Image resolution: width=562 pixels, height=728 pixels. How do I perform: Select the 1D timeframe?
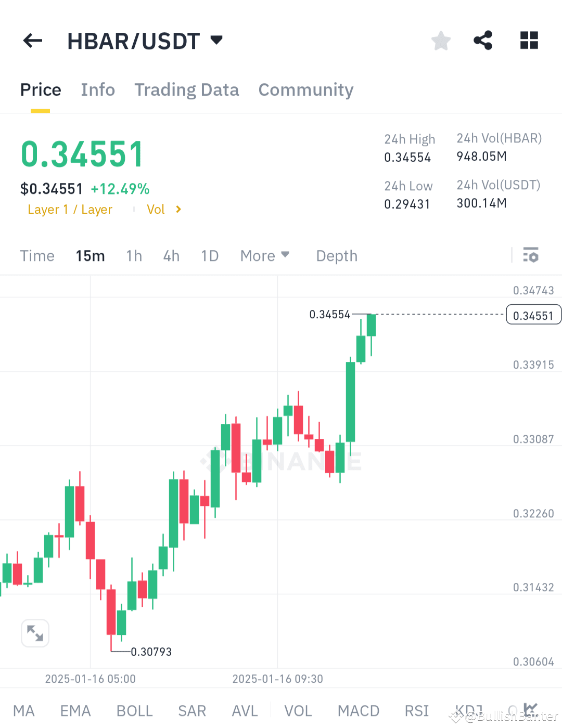210,255
